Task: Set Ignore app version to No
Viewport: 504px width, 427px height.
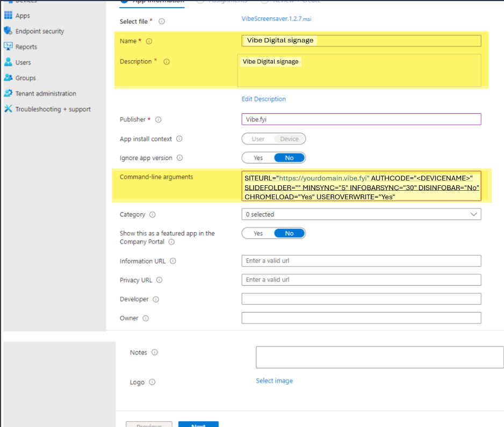Action: 289,158
